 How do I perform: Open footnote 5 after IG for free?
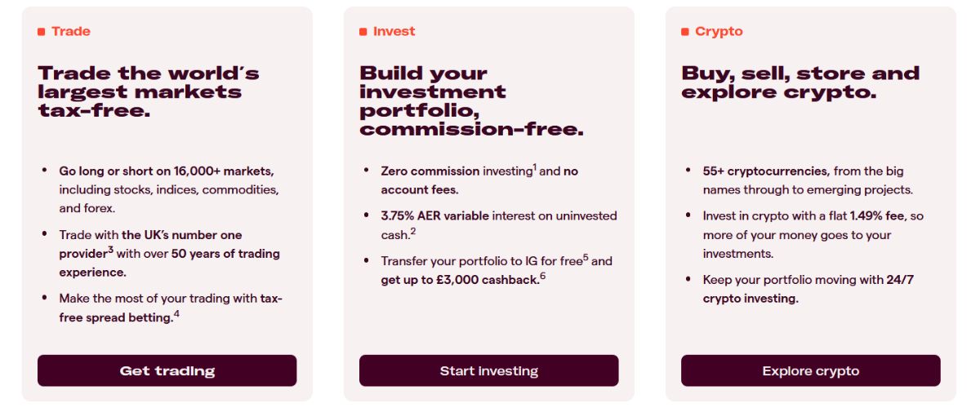(x=586, y=258)
